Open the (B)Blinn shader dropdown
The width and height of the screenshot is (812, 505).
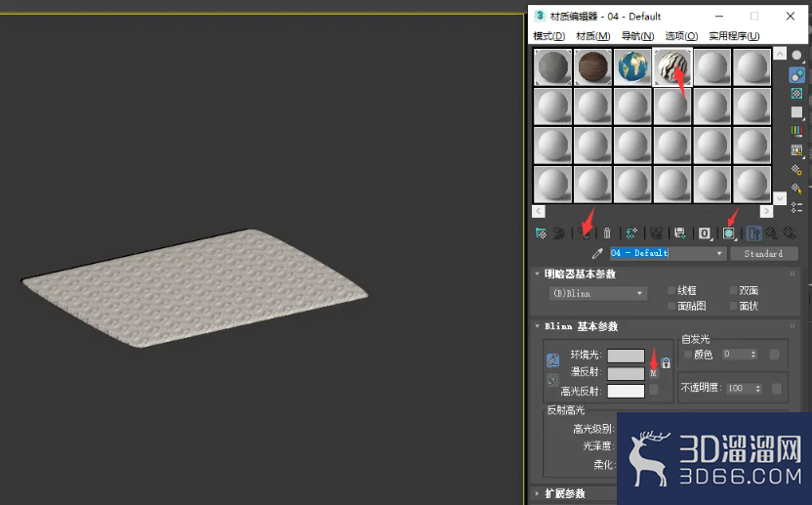[597, 293]
